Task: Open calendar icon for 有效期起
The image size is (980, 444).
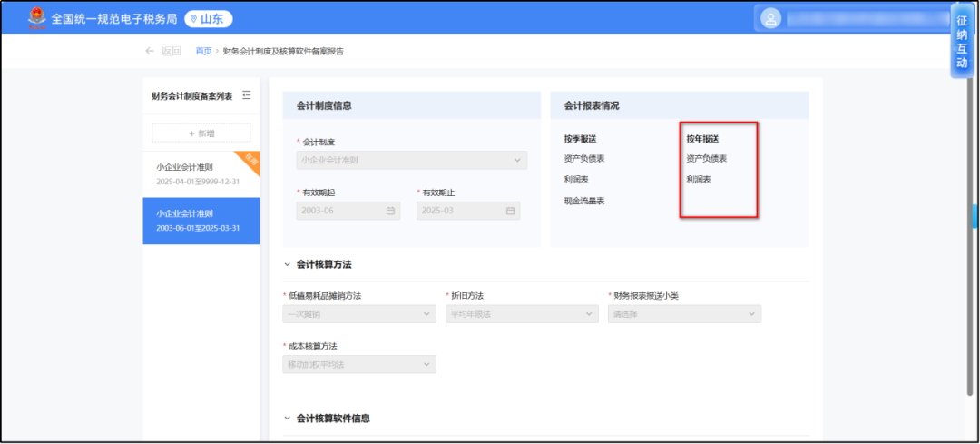Action: 390,211
